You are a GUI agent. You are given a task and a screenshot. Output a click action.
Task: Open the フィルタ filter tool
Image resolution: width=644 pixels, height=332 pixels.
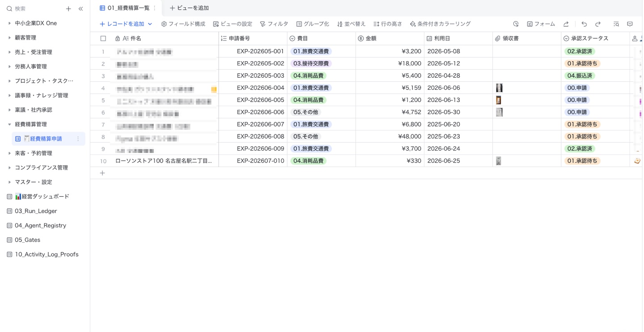[x=274, y=24]
